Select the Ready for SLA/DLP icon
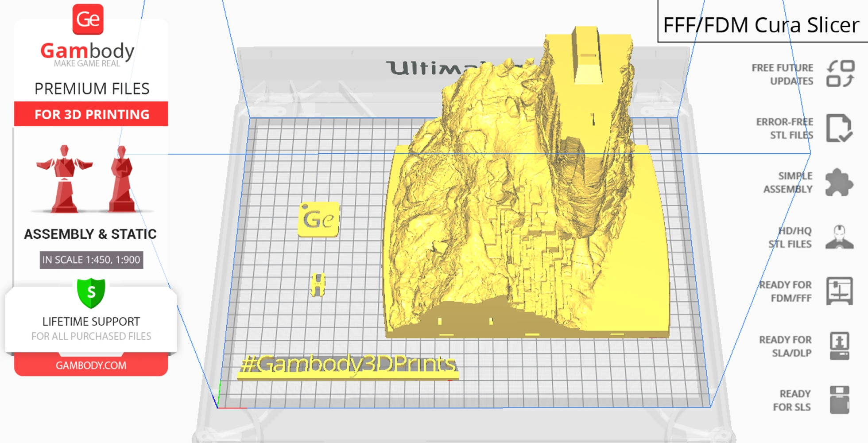Viewport: 868px width, 443px height. point(839,346)
